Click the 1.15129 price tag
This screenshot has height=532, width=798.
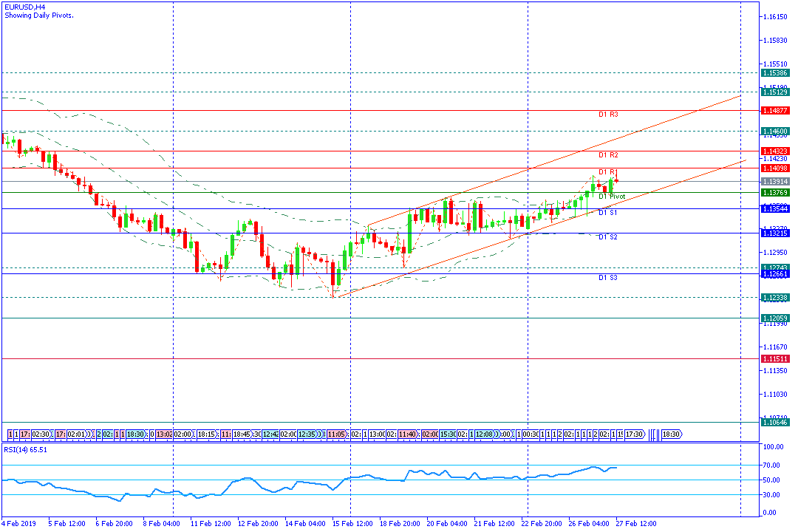pyautogui.click(x=775, y=92)
